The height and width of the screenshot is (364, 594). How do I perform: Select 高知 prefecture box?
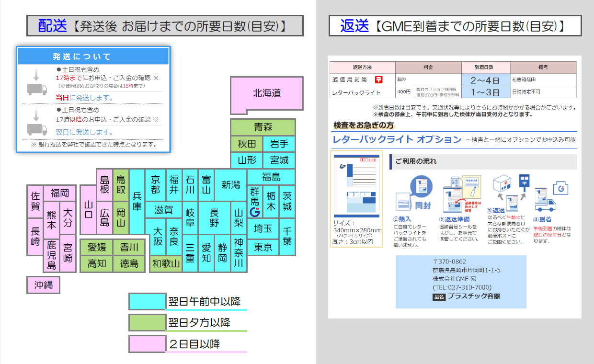[x=97, y=263]
